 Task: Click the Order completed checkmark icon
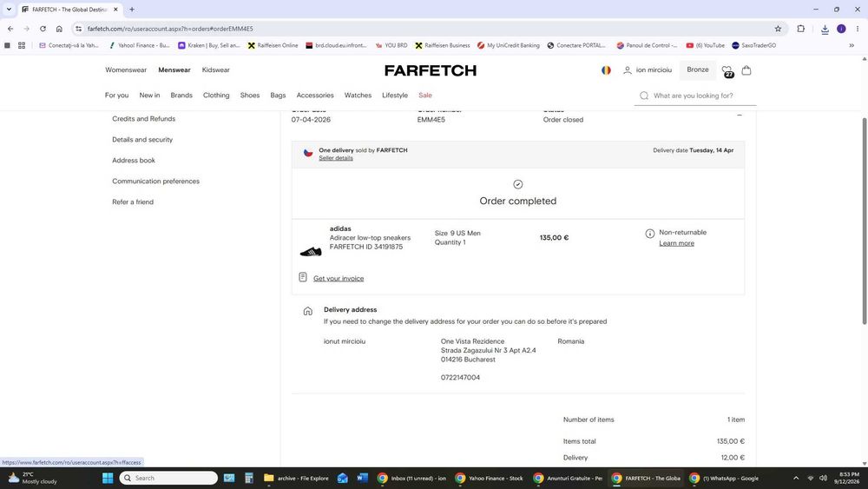[x=517, y=184]
